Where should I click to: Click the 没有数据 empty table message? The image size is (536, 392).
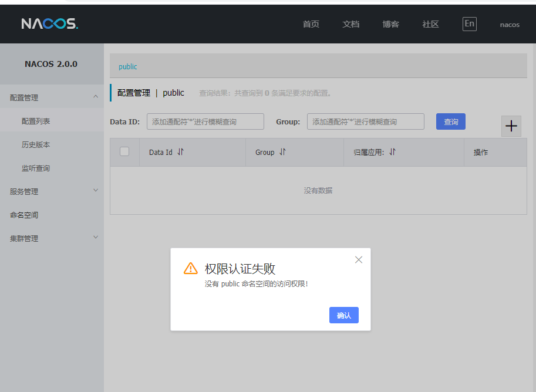[x=318, y=190]
